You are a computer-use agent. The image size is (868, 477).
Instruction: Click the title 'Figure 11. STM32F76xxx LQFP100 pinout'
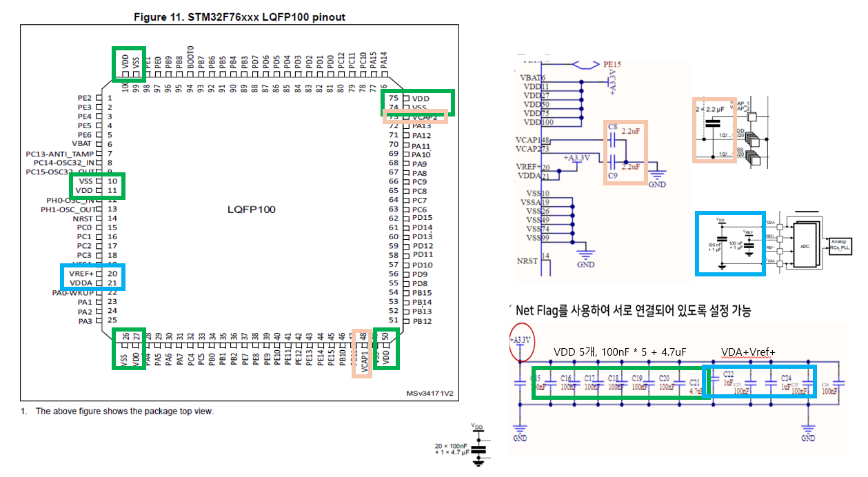[239, 17]
